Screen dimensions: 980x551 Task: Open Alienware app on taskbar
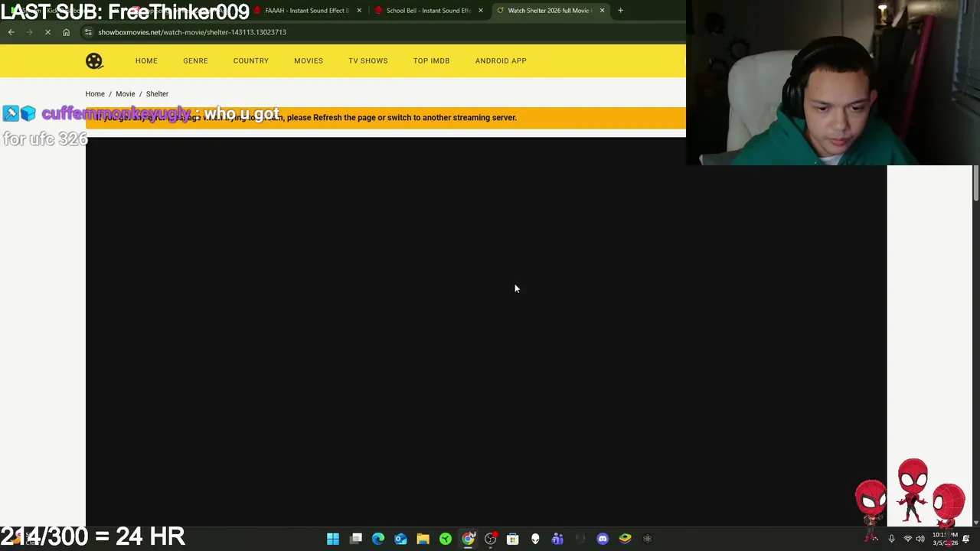pyautogui.click(x=535, y=539)
